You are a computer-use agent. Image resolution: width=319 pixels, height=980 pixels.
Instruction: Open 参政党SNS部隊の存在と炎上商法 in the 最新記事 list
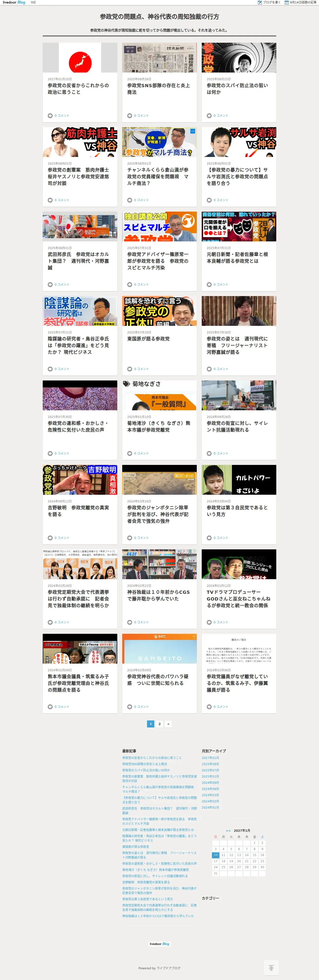[145, 764]
